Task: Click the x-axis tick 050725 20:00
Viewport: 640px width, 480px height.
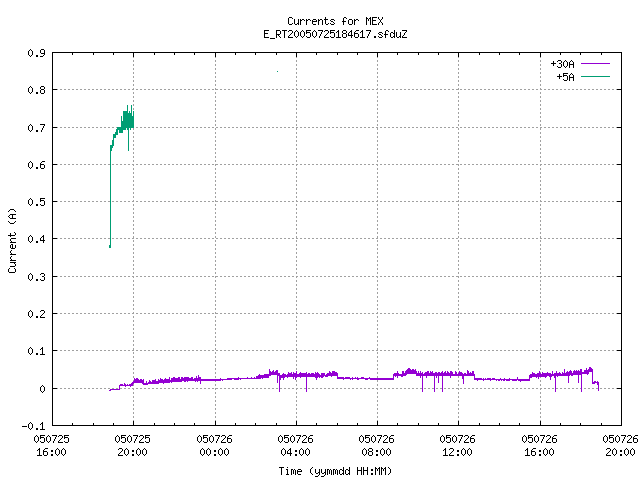Action: pos(133,446)
